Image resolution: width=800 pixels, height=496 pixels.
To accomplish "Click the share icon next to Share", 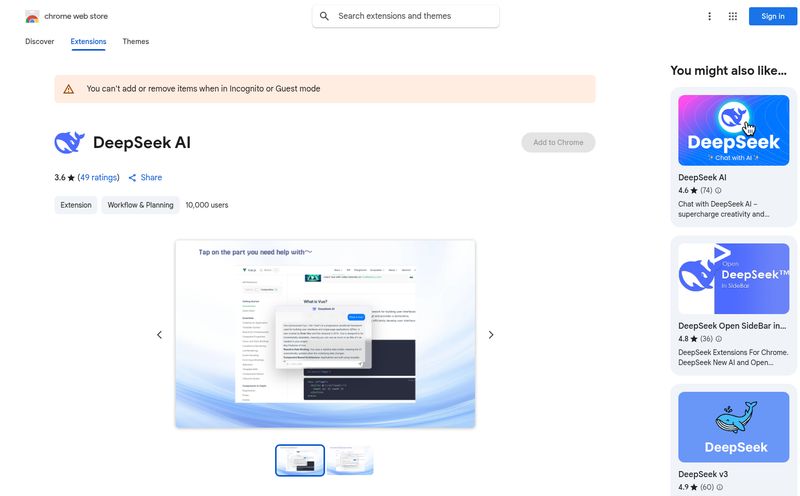I will pyautogui.click(x=132, y=178).
